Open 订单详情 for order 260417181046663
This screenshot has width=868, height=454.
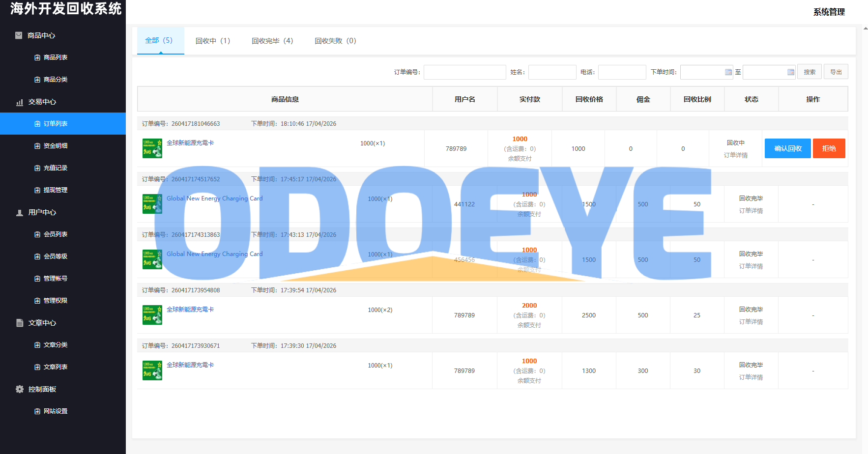pos(736,155)
